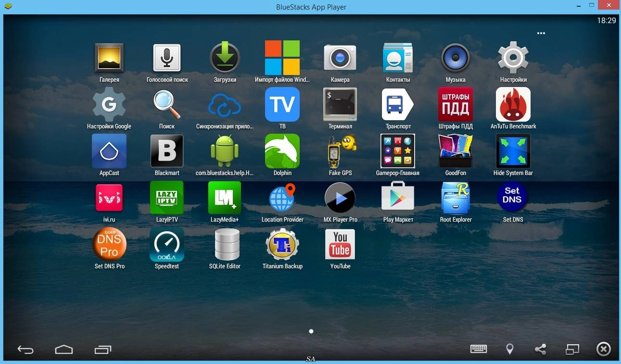Tap the Android home button
Image resolution: width=621 pixels, height=364 pixels.
pyautogui.click(x=64, y=350)
